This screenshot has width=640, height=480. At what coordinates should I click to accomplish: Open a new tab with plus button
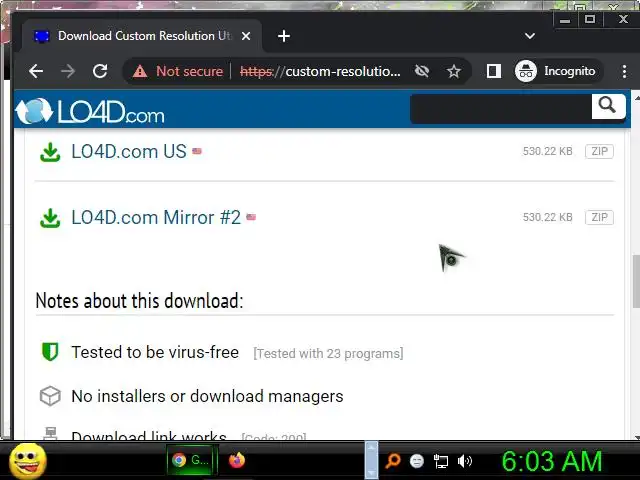point(284,36)
